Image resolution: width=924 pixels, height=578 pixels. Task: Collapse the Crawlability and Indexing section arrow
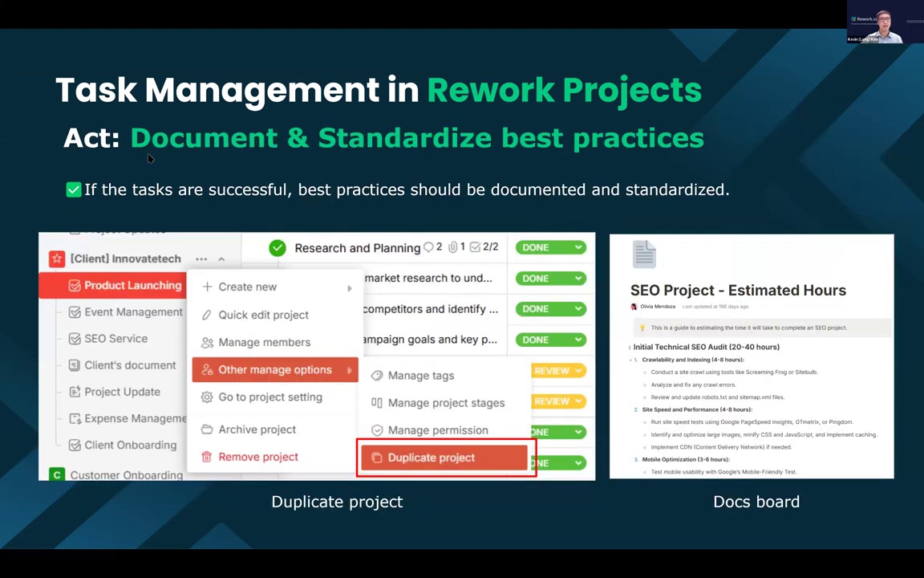pyautogui.click(x=630, y=360)
